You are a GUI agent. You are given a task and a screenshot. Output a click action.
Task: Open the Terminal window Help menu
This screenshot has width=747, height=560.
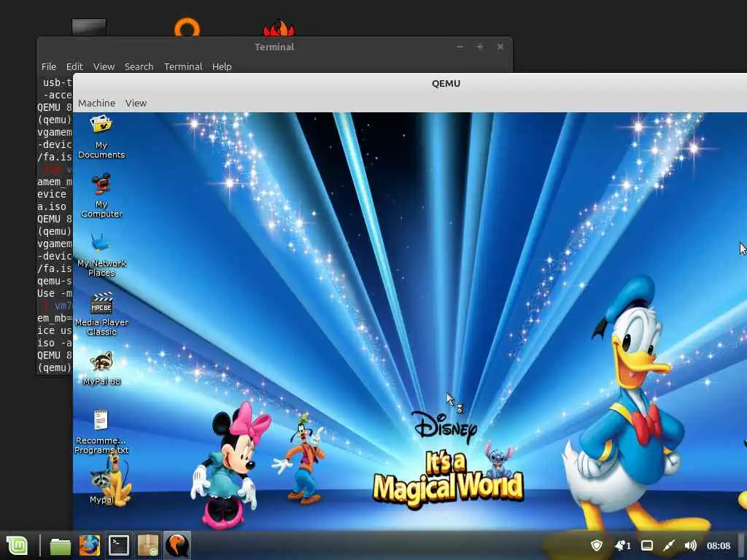222,66
